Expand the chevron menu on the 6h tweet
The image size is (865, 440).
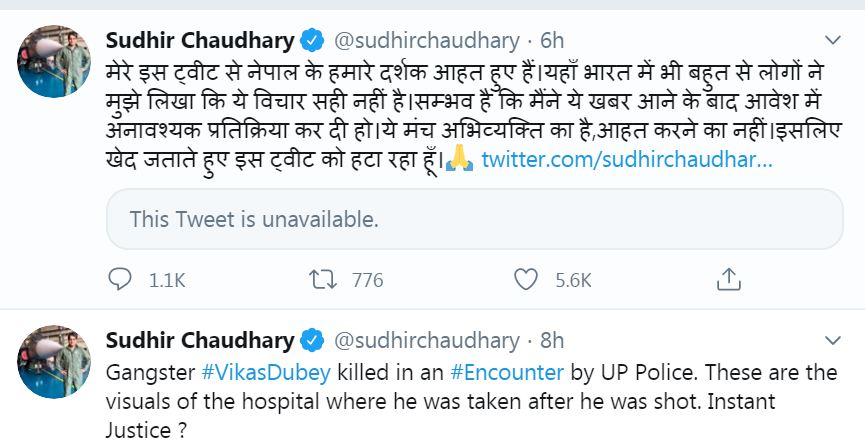click(x=832, y=40)
